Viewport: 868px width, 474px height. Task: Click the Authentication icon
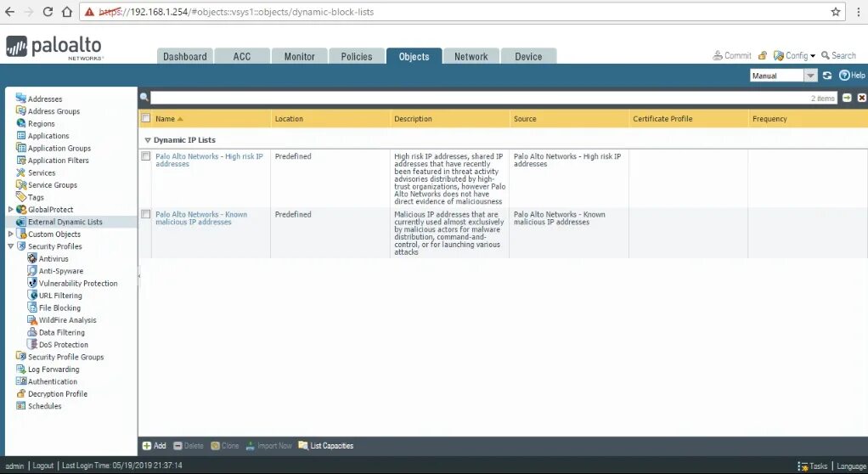pos(21,381)
